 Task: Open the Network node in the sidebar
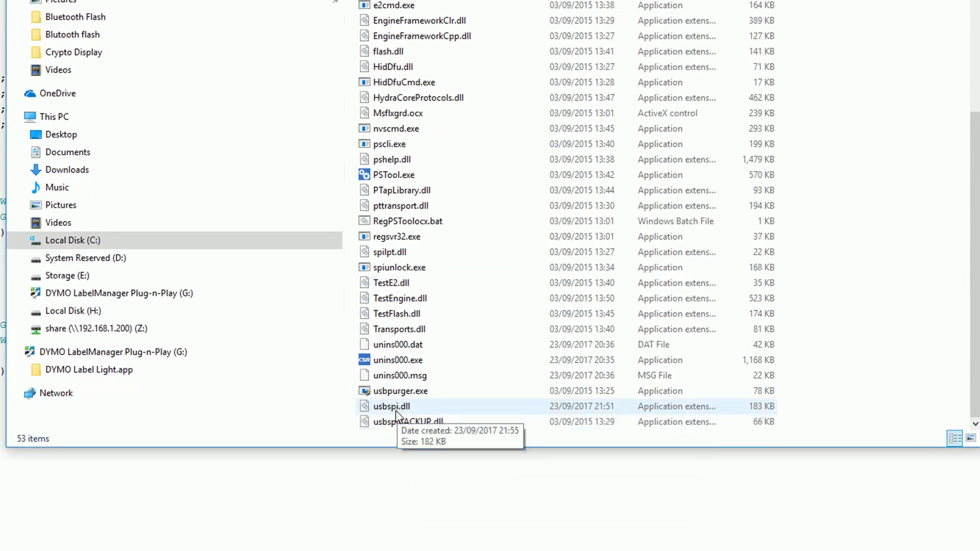56,393
